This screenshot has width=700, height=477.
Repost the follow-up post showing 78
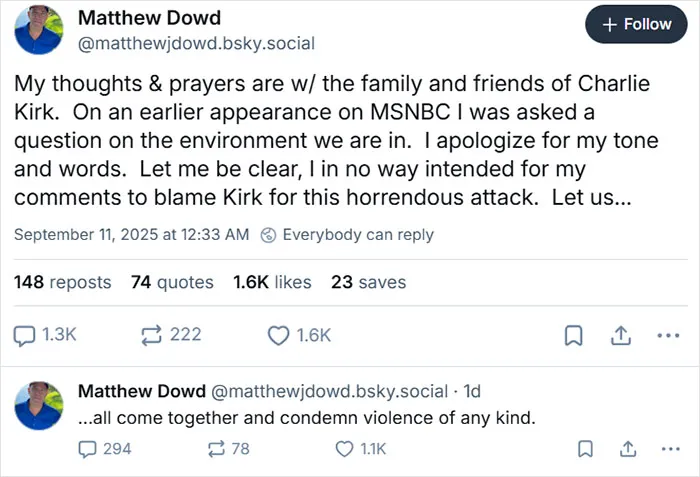(229, 449)
